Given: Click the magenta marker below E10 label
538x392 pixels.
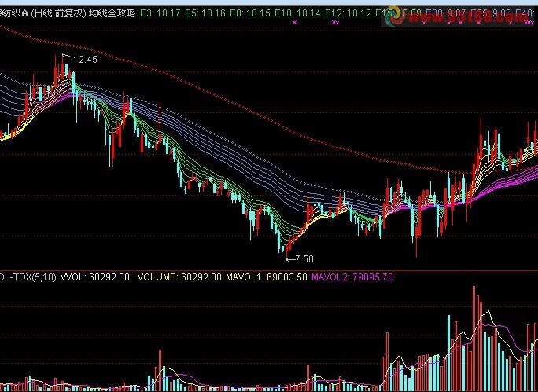Looking at the screenshot, I should tap(294, 23).
